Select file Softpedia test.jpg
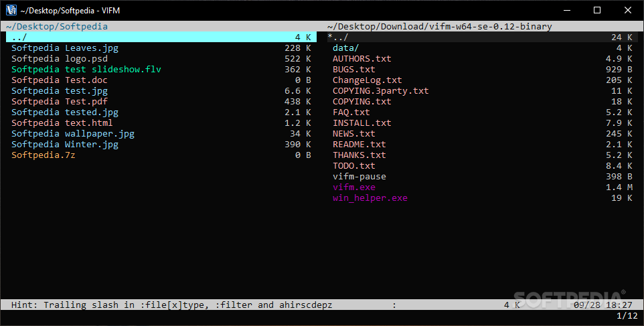Viewport: 644px width, 326px height. (x=60, y=91)
